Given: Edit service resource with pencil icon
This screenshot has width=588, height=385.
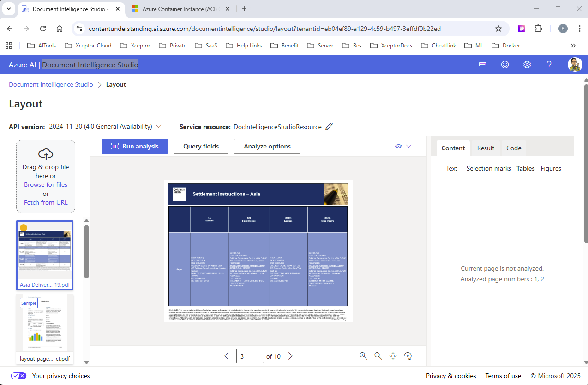Looking at the screenshot, I should coord(329,126).
